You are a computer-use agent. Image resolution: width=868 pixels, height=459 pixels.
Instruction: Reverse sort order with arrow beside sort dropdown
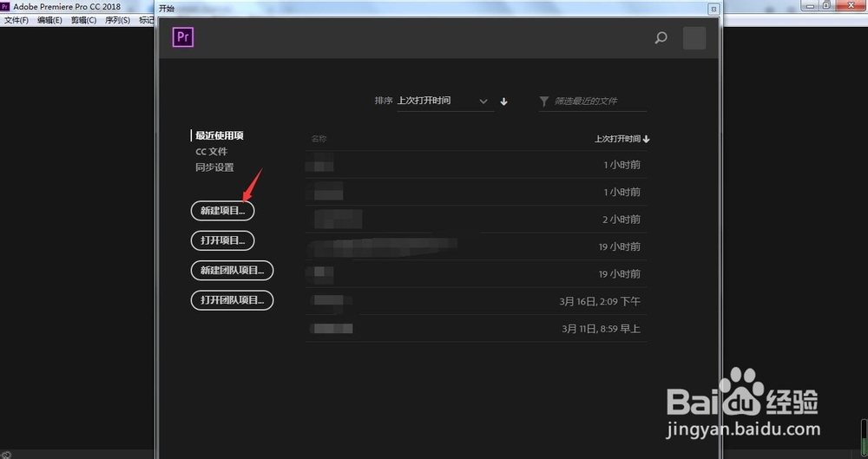(503, 102)
